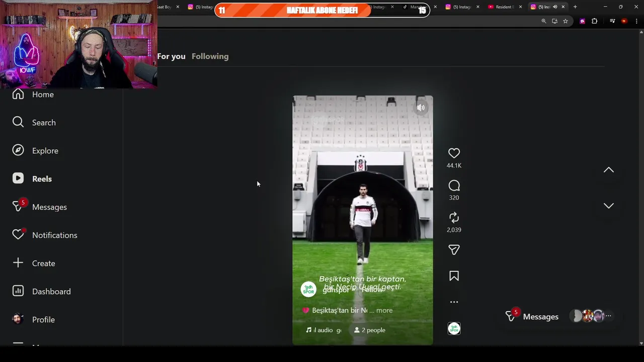Expand the caption with more link
Viewport: 644px width, 362px height.
pyautogui.click(x=384, y=311)
